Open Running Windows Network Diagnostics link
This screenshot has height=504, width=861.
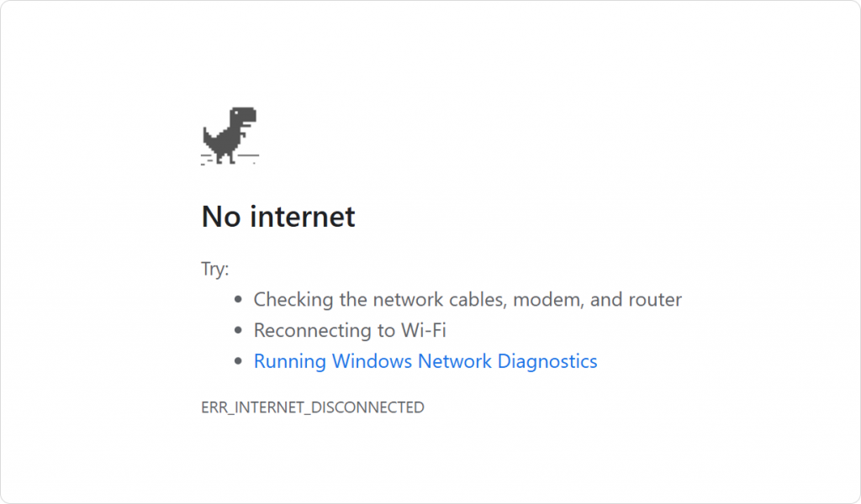tap(425, 361)
